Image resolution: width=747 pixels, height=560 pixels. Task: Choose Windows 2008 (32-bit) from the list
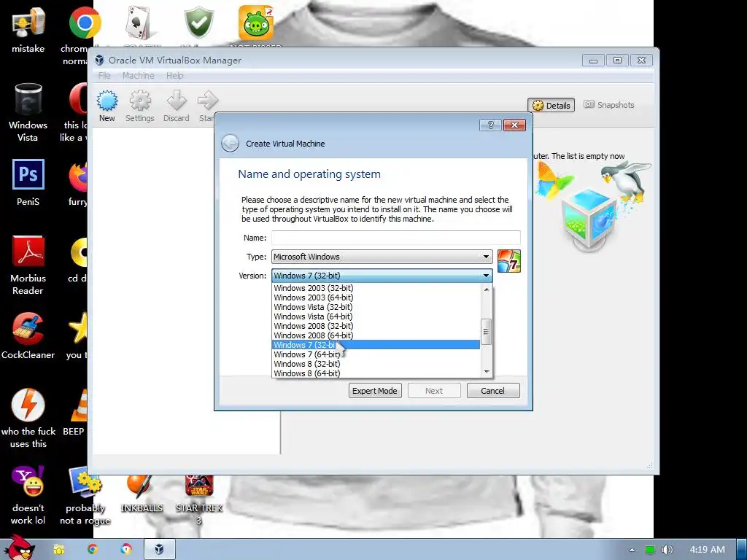coord(376,326)
